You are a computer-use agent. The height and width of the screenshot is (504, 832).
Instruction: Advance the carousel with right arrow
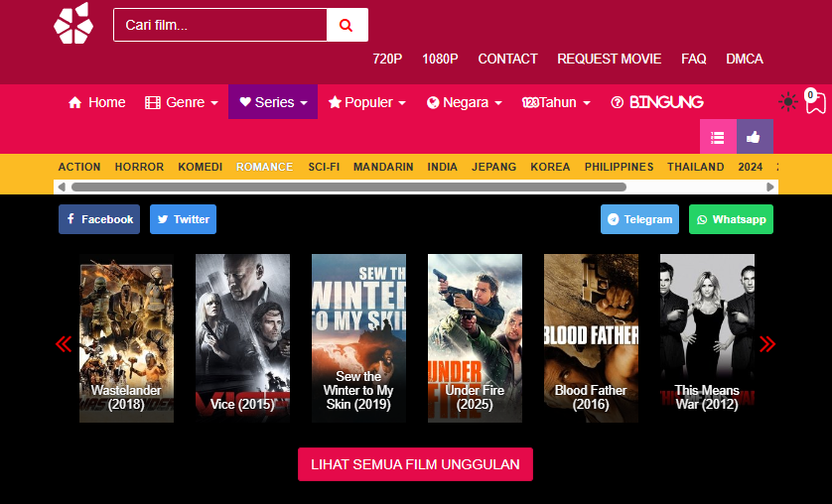click(x=767, y=344)
